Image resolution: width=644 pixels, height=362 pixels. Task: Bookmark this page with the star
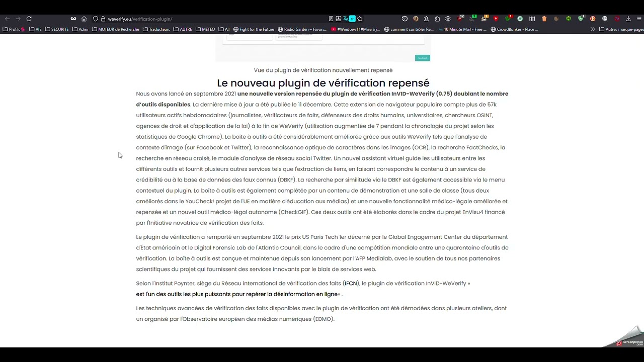(x=360, y=19)
